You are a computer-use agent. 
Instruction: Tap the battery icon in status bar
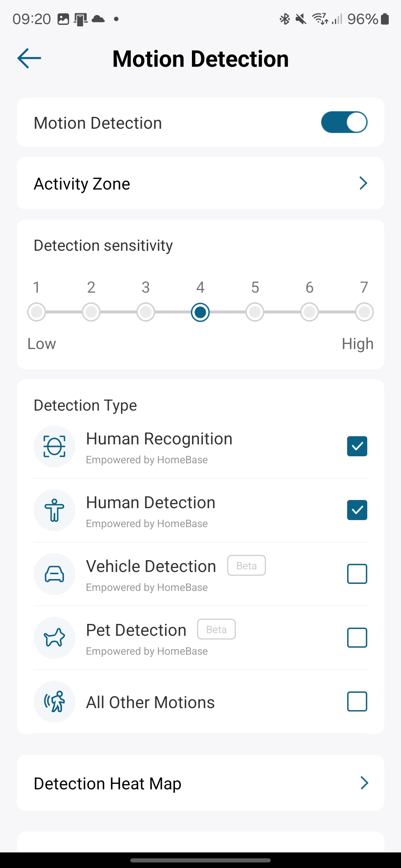385,19
